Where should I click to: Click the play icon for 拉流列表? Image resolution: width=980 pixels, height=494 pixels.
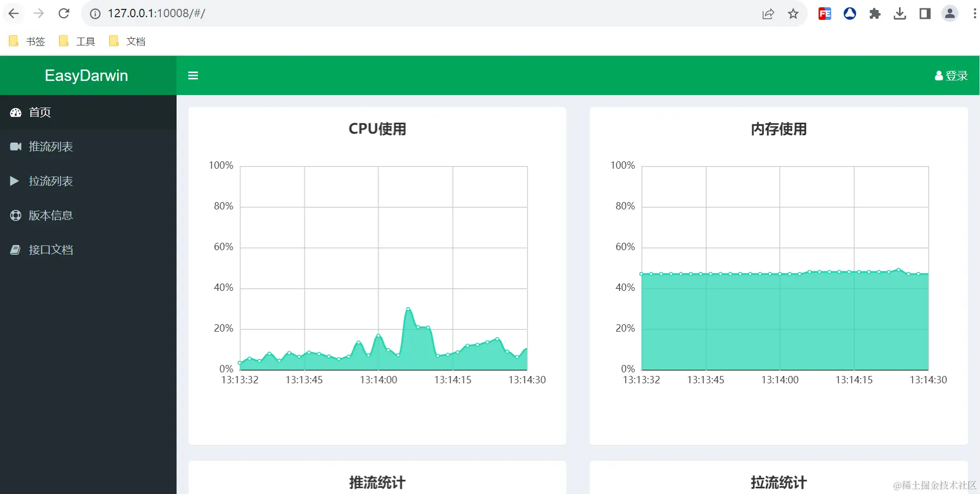[15, 181]
